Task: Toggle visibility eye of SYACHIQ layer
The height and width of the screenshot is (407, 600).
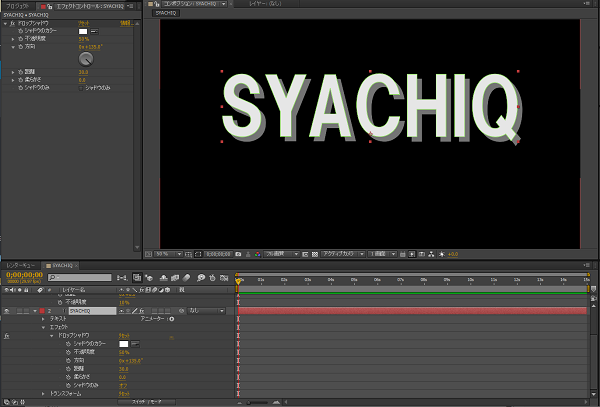Action: point(8,311)
